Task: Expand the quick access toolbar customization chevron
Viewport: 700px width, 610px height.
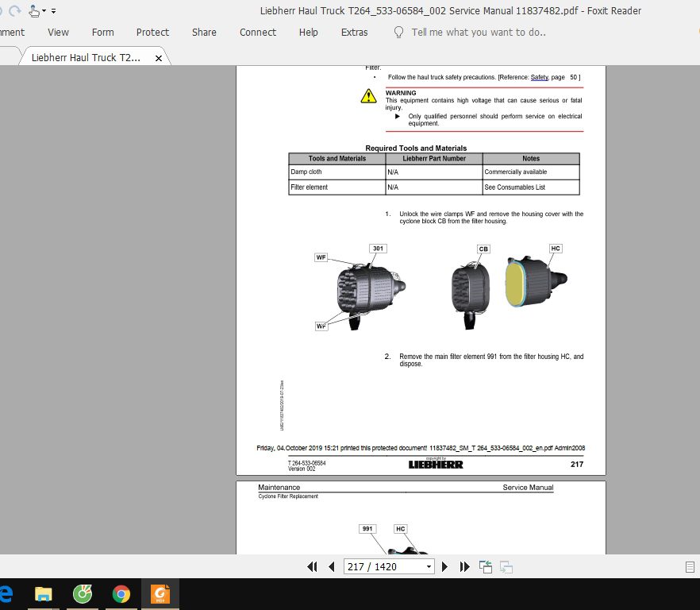Action: coord(53,10)
